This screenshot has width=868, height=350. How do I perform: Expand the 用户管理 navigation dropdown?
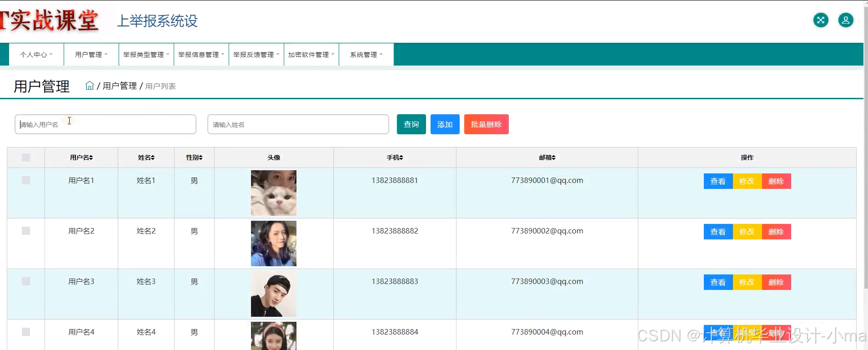point(91,55)
